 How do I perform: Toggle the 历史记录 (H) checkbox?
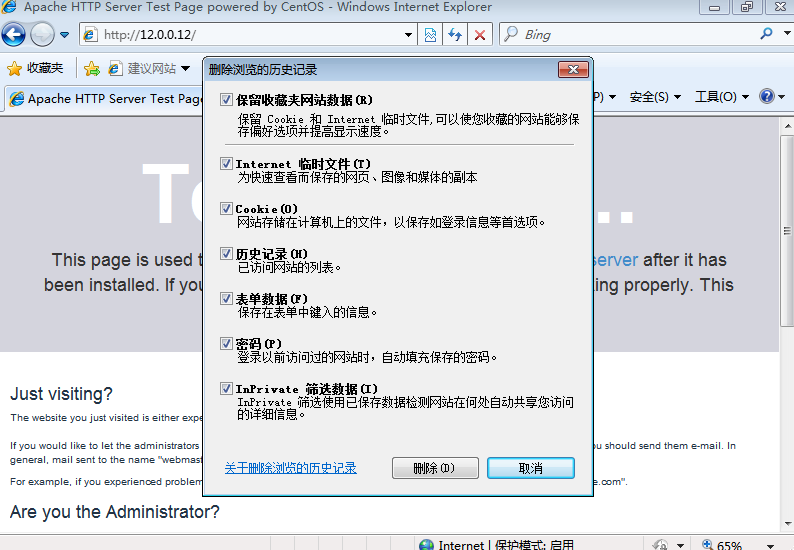[x=226, y=254]
